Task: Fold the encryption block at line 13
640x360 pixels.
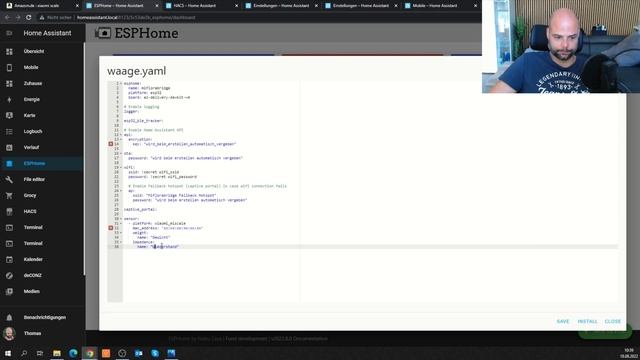Action: click(121, 139)
